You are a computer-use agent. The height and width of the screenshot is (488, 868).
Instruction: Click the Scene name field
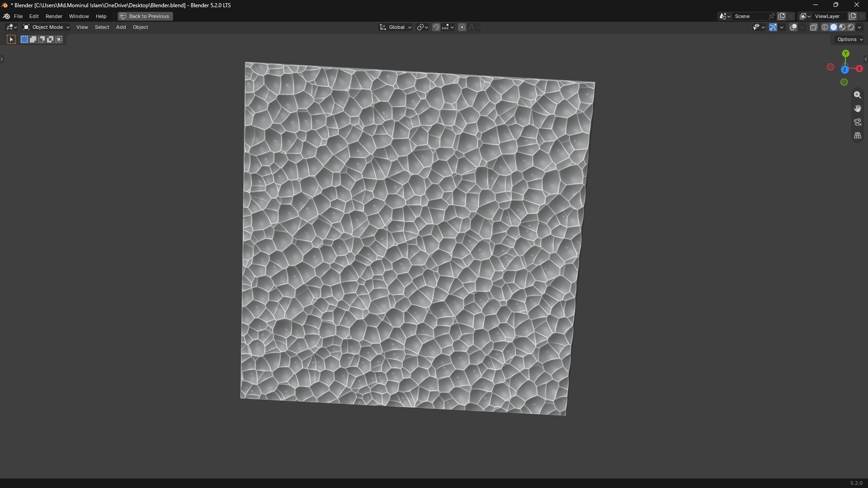coord(749,16)
